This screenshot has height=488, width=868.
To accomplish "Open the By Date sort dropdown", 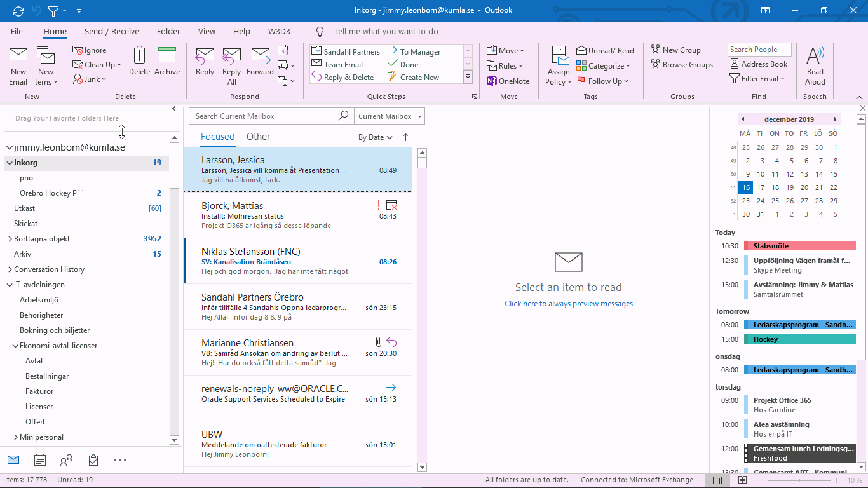I will click(x=376, y=137).
